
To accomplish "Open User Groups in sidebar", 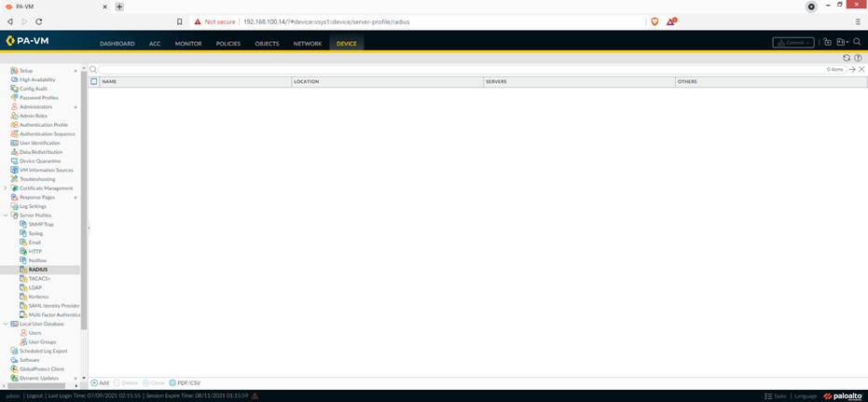I will pos(42,341).
